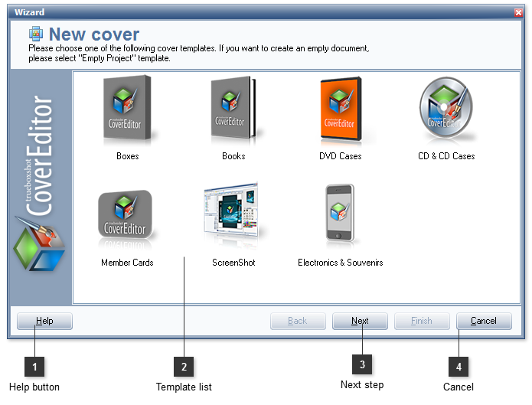Click the CoverEditor cube logo in sidebar
The width and height of the screenshot is (532, 405).
click(x=38, y=244)
